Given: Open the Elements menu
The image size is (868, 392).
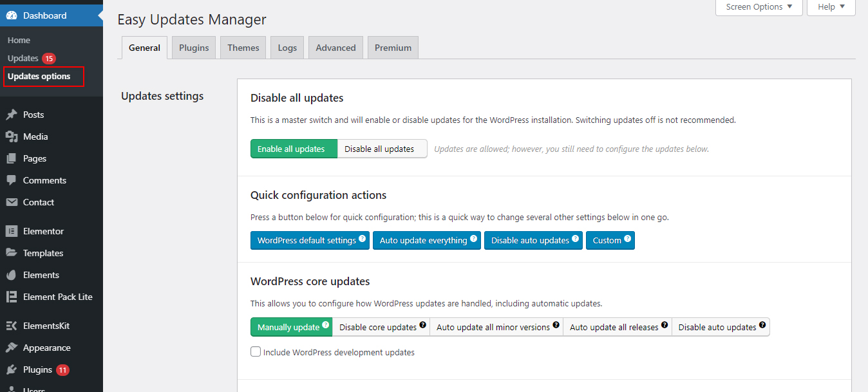Looking at the screenshot, I should (52, 275).
